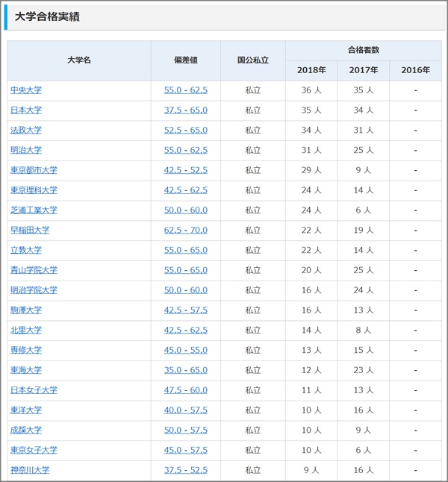Select 23 人 in 東海大学 row

(364, 370)
